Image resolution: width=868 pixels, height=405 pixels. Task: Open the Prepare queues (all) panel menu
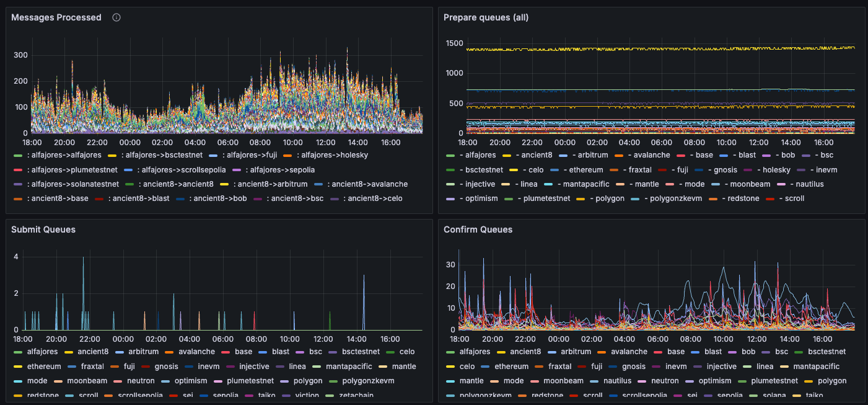tap(485, 17)
